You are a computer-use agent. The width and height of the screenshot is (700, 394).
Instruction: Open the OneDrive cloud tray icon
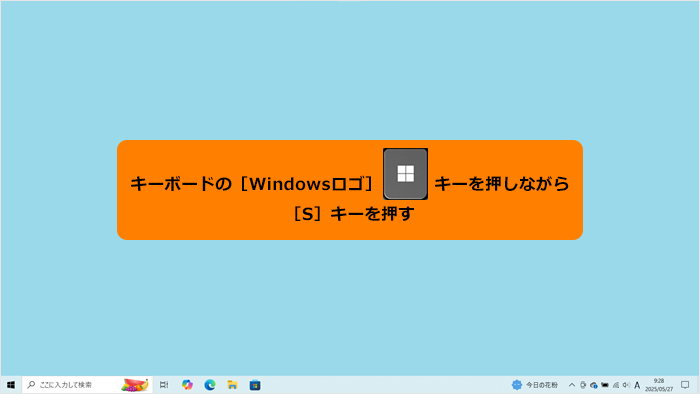click(594, 385)
